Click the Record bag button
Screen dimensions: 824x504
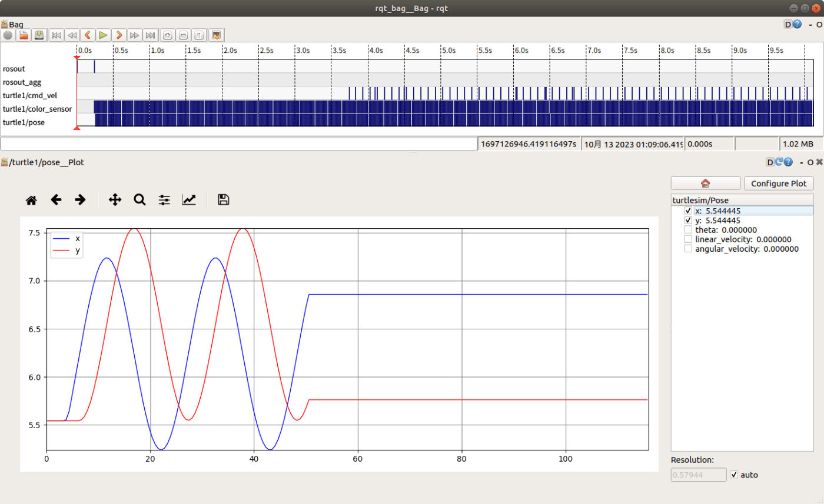tap(8, 35)
